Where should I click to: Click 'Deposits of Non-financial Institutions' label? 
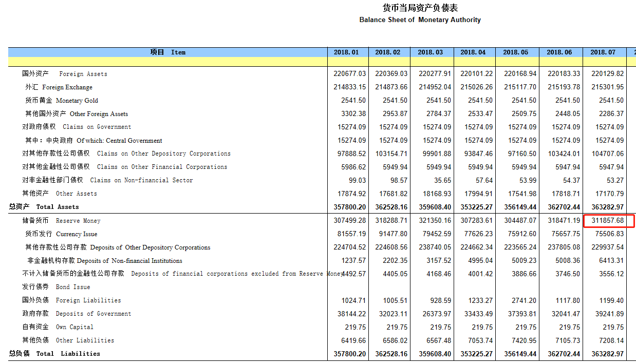(129, 261)
